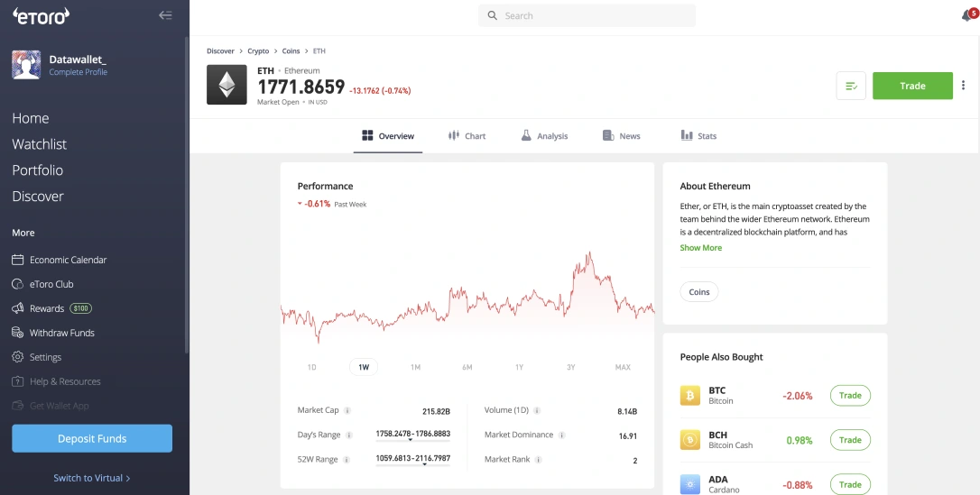Click Trade button for BCH
The image size is (980, 495).
850,440
